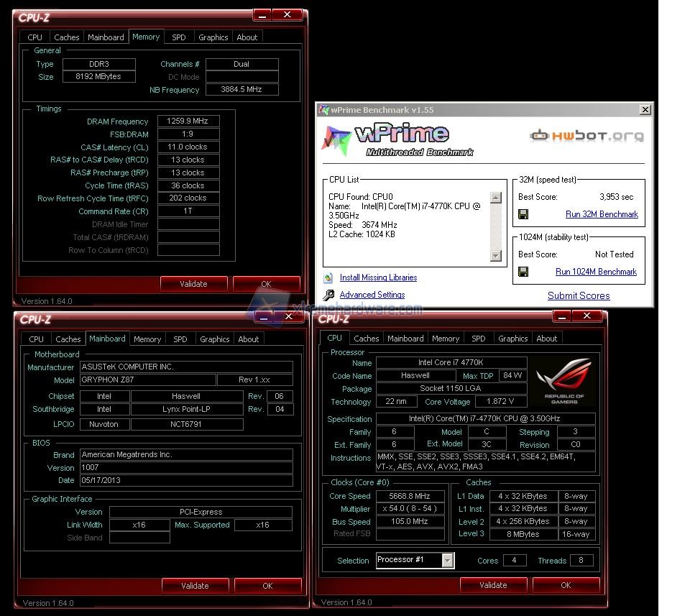Click the icon left of Install Missing Libraries
Viewport: 690px width, 616px height.
(328, 277)
